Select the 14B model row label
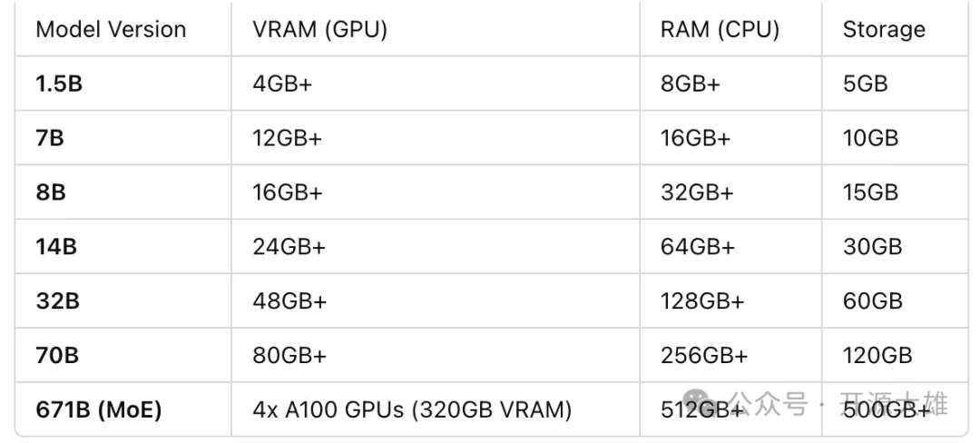Viewport: 980px width, 443px height. [x=56, y=246]
